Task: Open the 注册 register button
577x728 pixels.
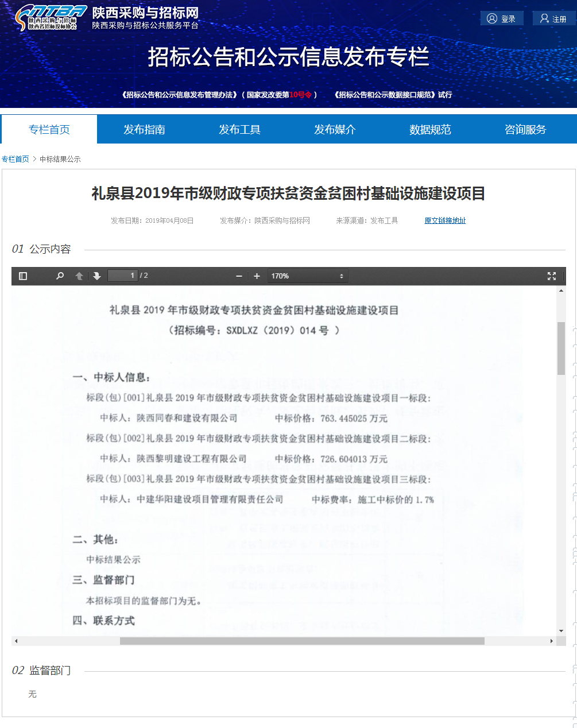Action: coord(553,18)
